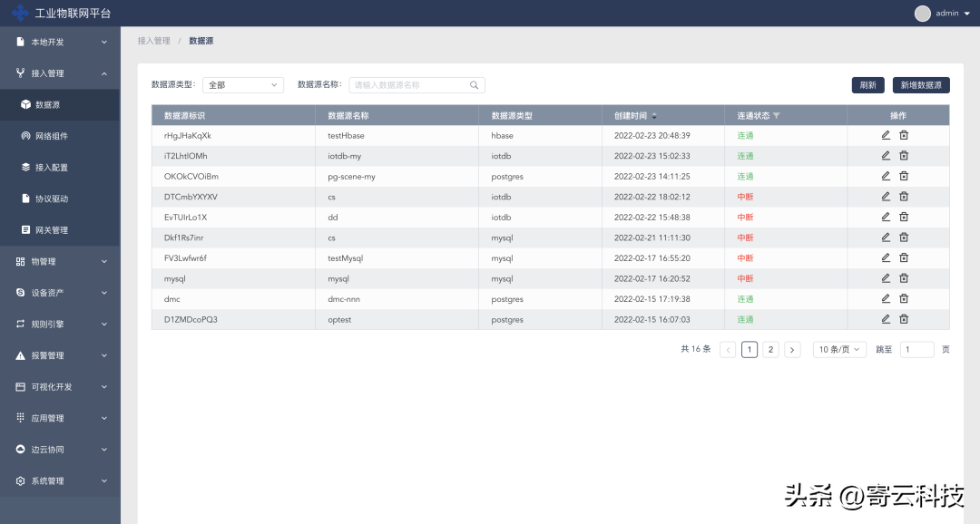980x524 pixels.
Task: Click the admin user avatar
Action: pyautogui.click(x=923, y=13)
